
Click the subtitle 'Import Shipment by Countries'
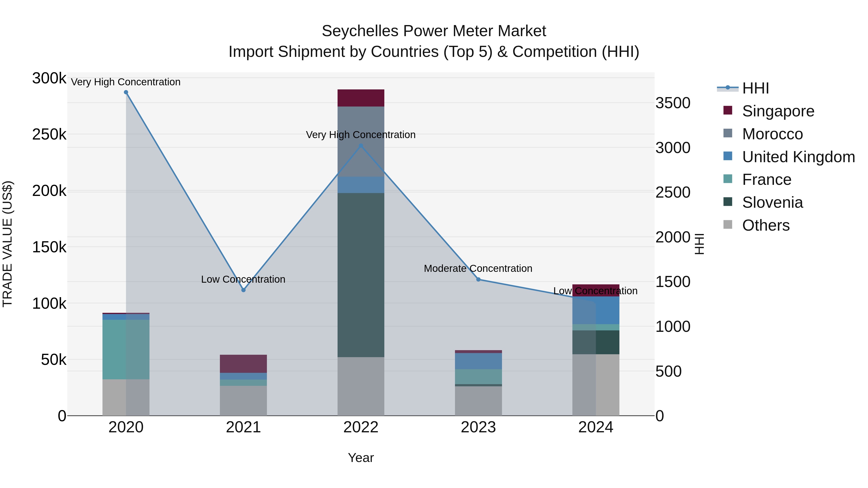[334, 52]
